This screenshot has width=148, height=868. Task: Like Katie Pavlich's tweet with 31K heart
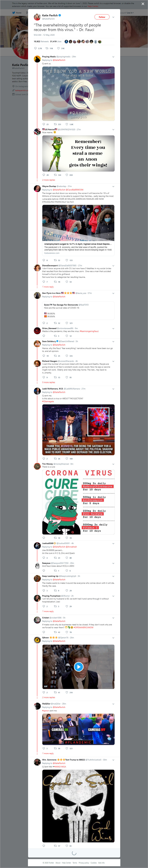coord(59,48)
